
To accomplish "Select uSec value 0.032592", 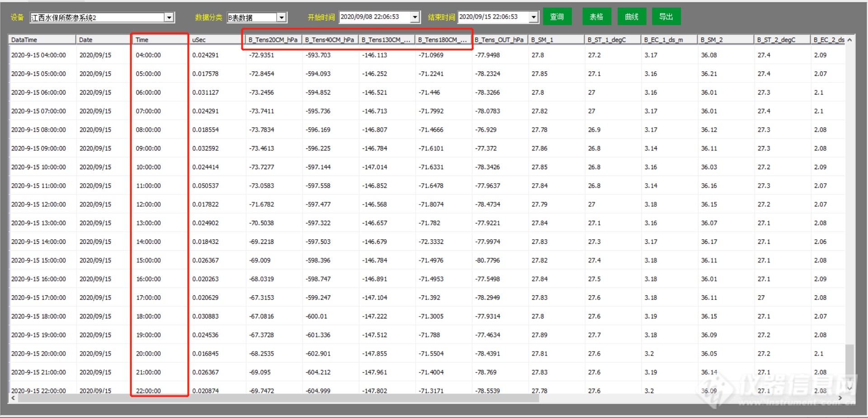I will pos(205,148).
